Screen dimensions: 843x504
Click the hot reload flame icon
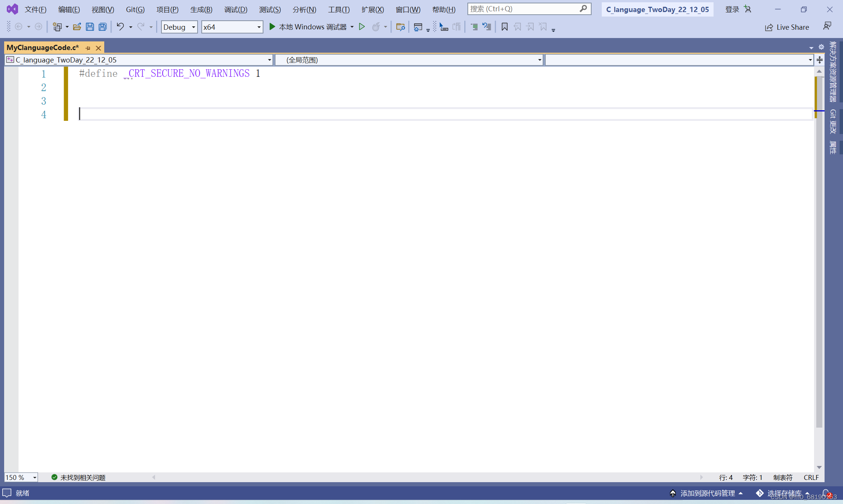click(x=376, y=27)
